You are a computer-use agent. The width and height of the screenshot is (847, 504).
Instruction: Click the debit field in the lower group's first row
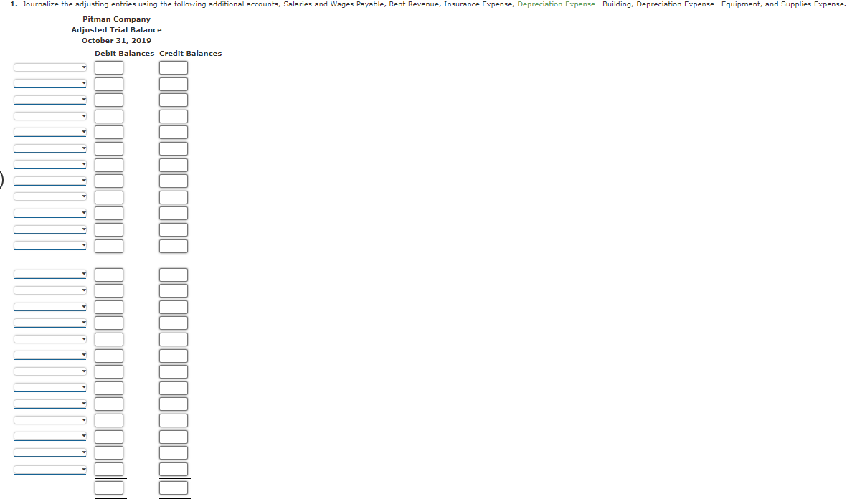click(x=109, y=275)
